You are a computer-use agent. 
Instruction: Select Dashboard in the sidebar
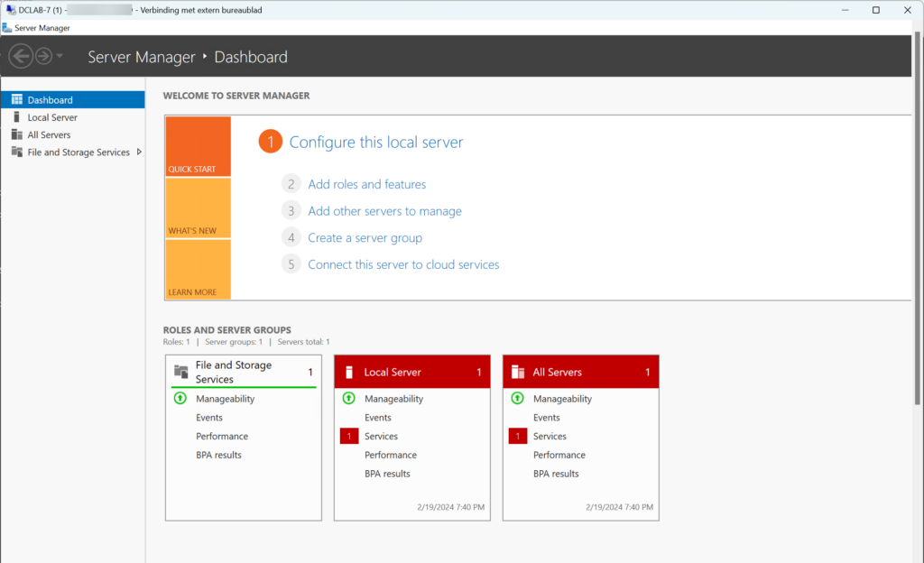[x=72, y=99]
